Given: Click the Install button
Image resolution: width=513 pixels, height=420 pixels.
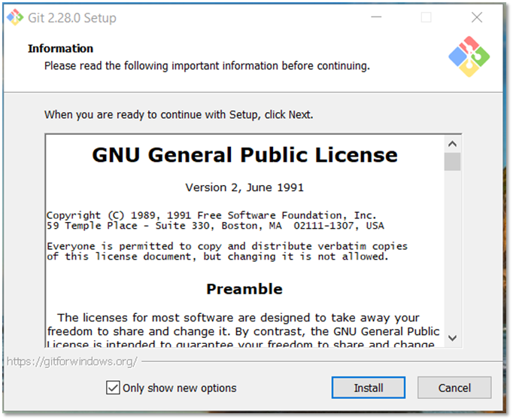Looking at the screenshot, I should click(369, 388).
